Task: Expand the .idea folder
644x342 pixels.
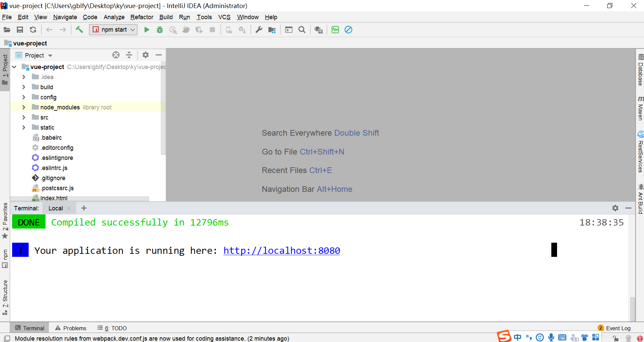Action: pos(24,77)
